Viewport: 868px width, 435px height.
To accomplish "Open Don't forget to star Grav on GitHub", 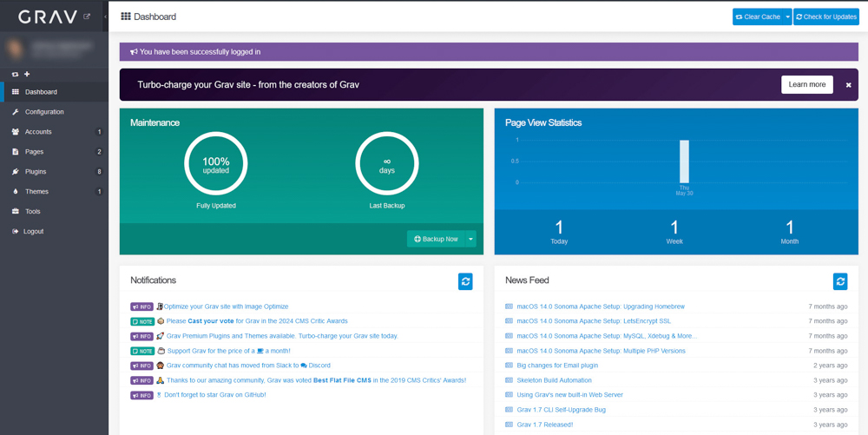I will tap(215, 395).
